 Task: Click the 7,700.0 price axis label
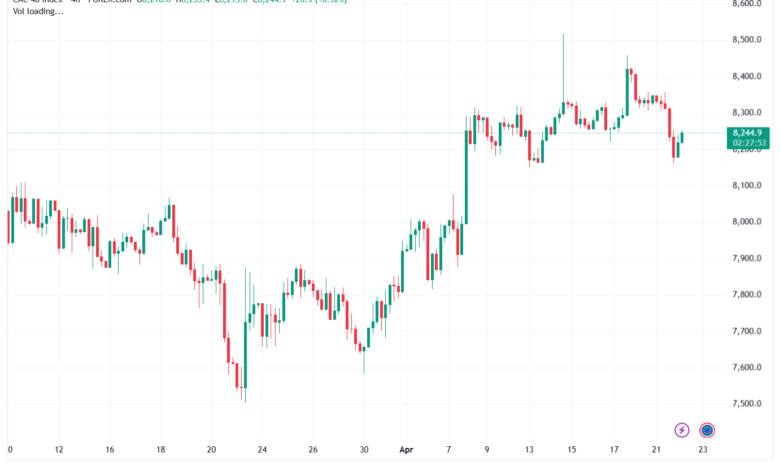click(x=747, y=331)
